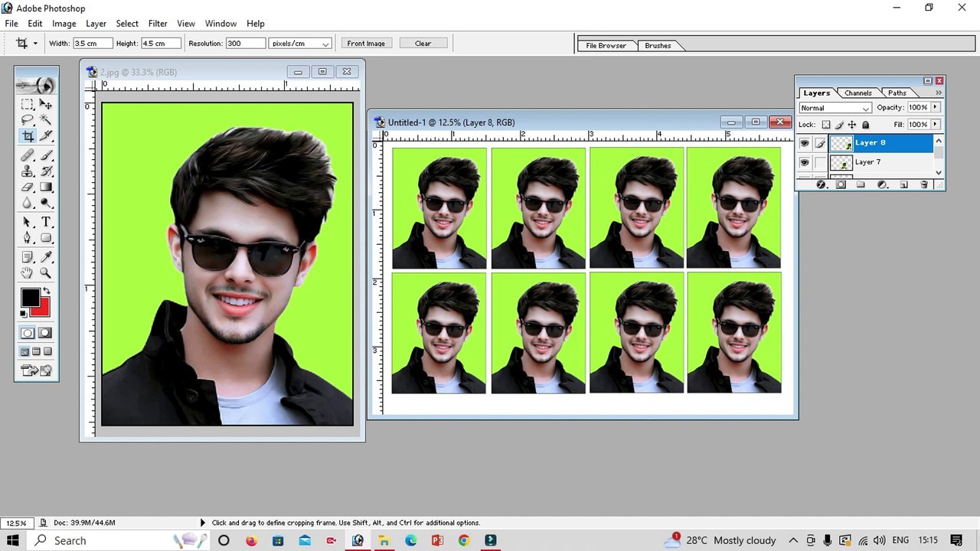Select the Move tool

click(x=46, y=104)
